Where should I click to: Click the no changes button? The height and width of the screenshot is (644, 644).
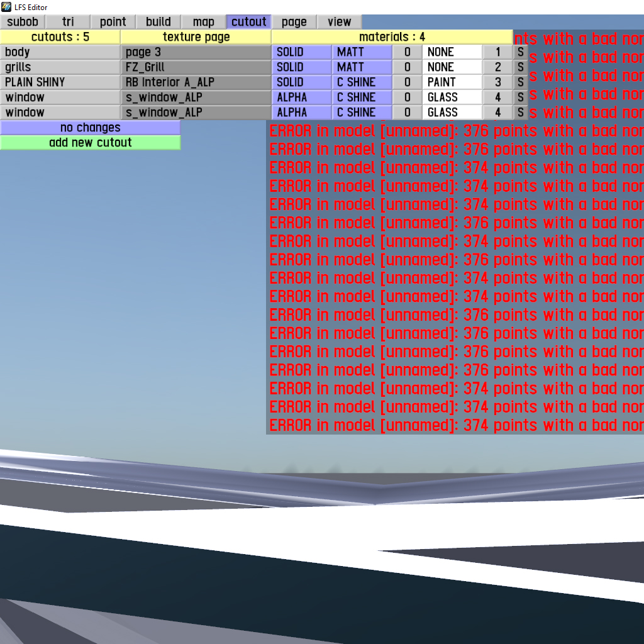click(91, 128)
